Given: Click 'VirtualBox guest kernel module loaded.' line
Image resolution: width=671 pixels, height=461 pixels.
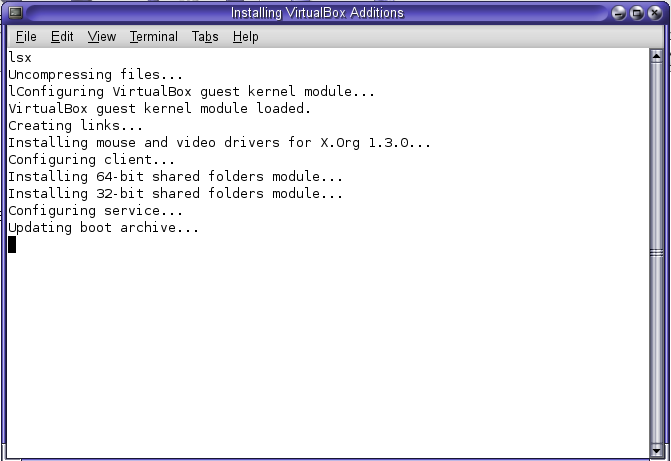Looking at the screenshot, I should (x=159, y=109).
